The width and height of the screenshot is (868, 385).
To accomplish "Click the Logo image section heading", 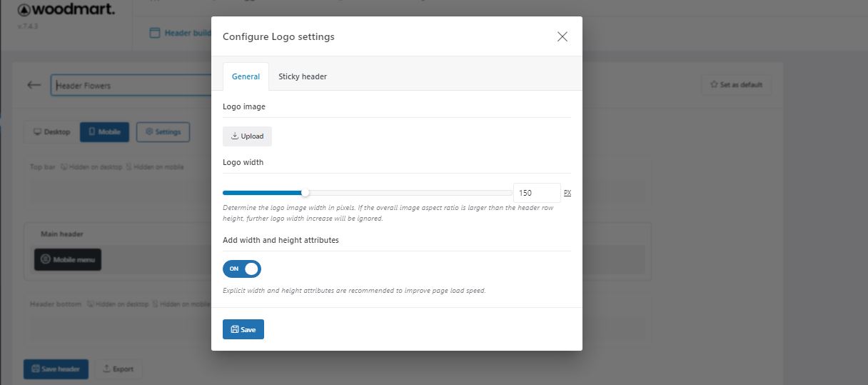I will click(x=244, y=106).
